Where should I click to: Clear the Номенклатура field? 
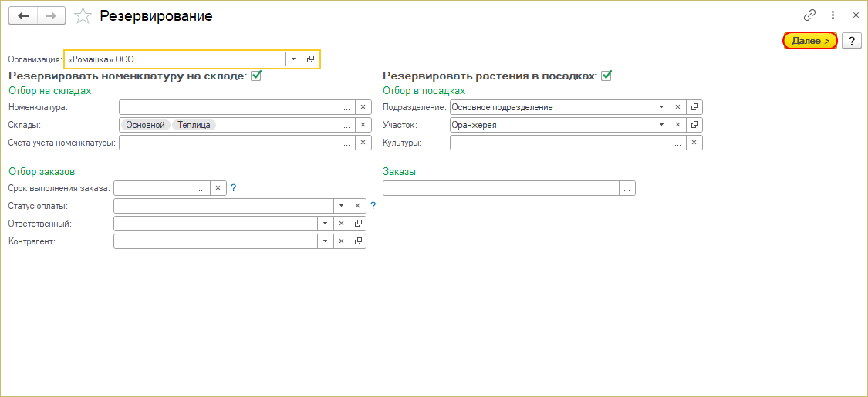point(363,107)
